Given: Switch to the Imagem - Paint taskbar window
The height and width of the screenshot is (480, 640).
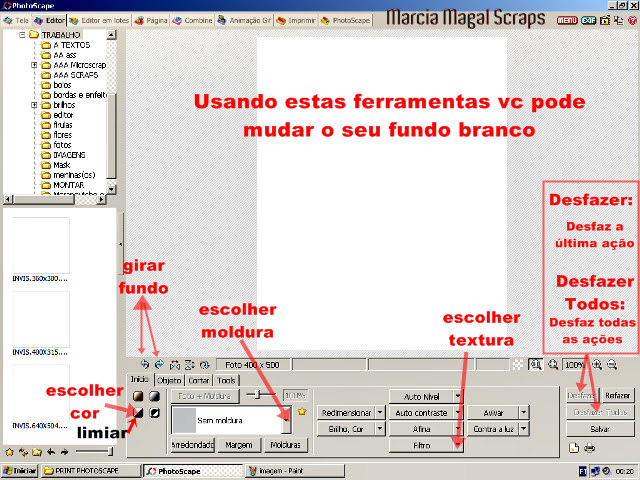Looking at the screenshot, I should tap(295, 471).
